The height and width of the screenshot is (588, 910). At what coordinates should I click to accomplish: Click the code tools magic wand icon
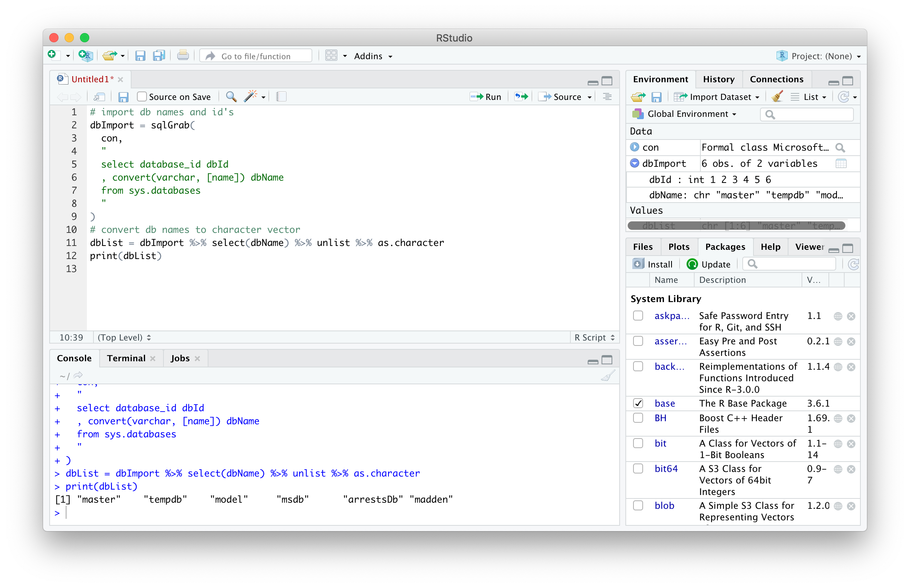click(x=251, y=96)
